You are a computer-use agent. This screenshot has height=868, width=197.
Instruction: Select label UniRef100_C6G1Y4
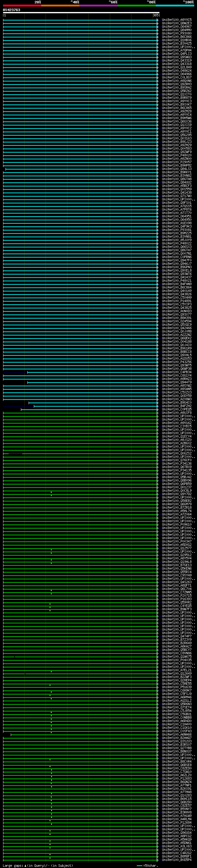pyautogui.click(x=177, y=375)
